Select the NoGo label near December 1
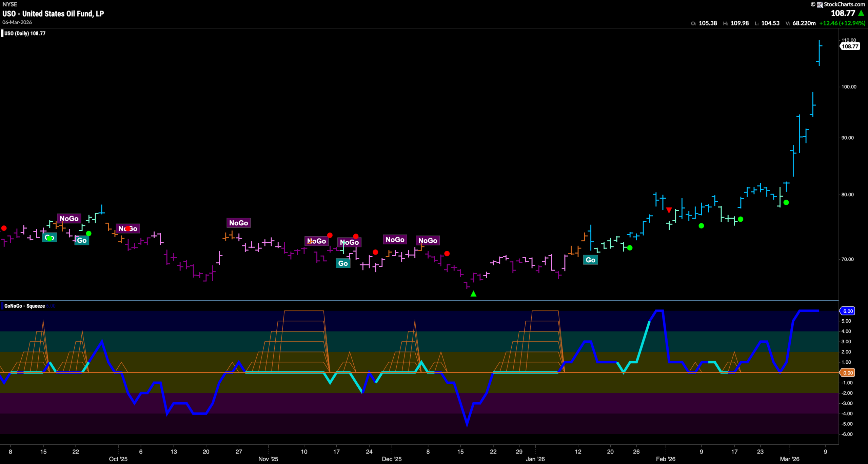The width and height of the screenshot is (868, 464). 395,240
